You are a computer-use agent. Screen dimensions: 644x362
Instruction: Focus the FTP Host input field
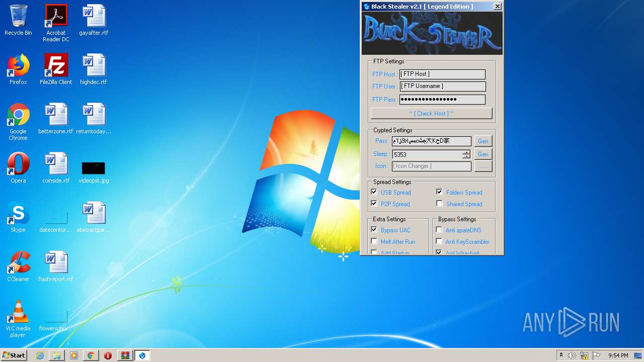coord(442,74)
